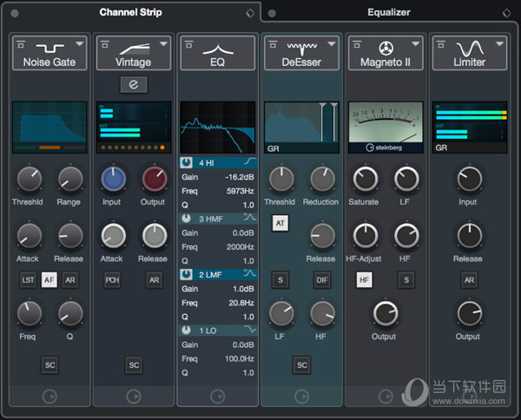Click the DeEsser bottom arrow icon

tap(301, 397)
